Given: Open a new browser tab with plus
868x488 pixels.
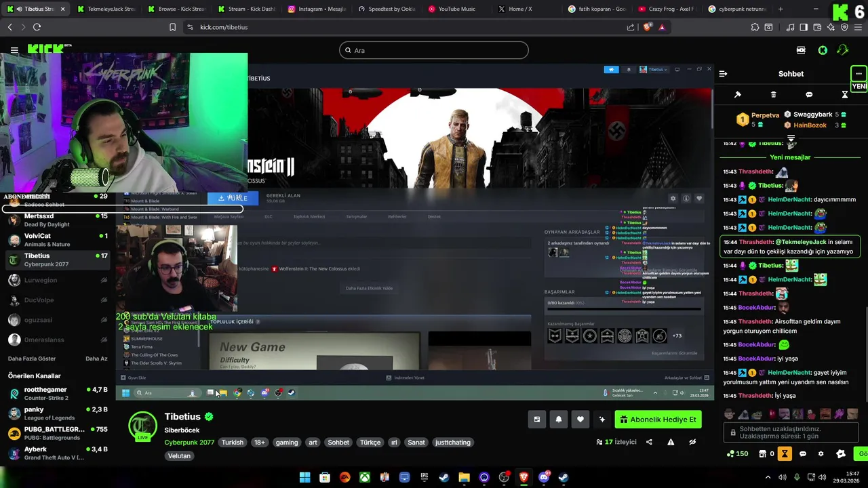Looking at the screenshot, I should [x=781, y=9].
